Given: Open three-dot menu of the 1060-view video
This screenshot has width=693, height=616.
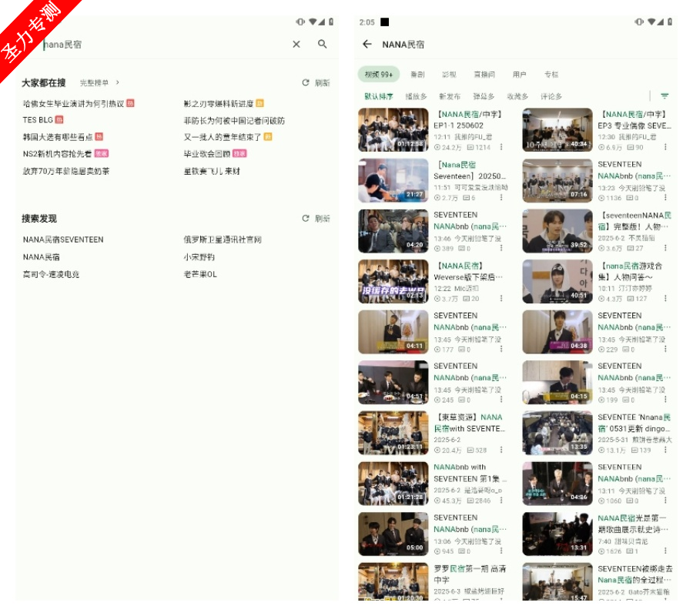Looking at the screenshot, I should coord(665,500).
